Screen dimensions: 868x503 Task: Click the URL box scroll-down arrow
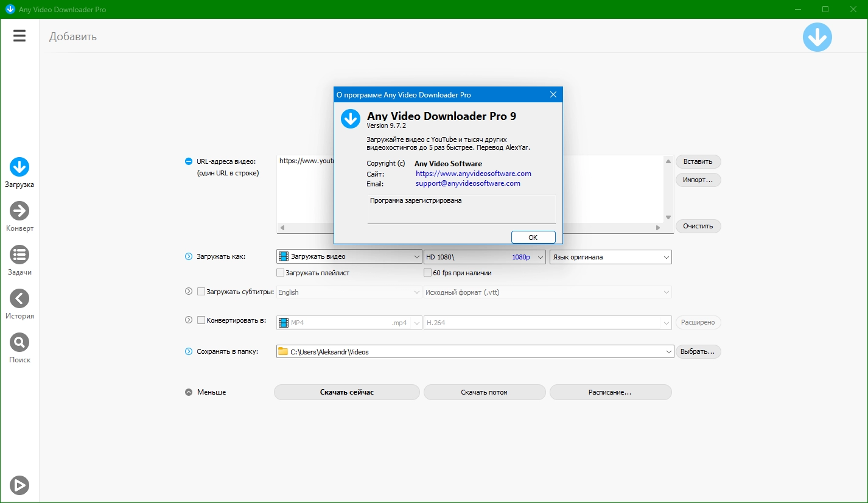(x=668, y=217)
